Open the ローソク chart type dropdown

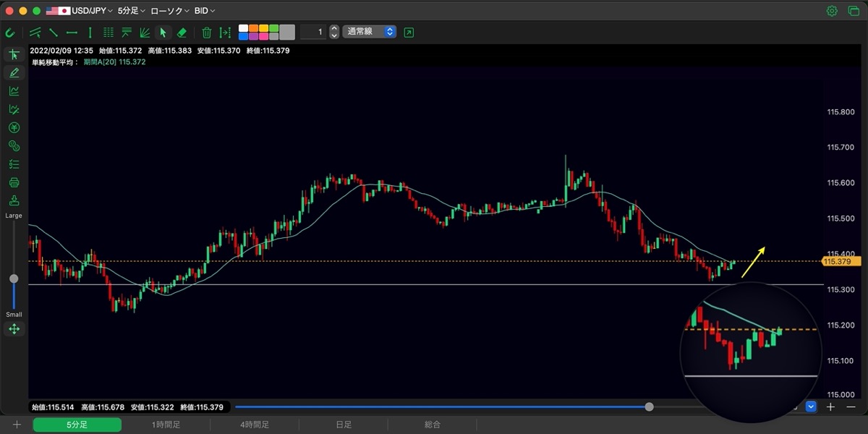click(x=170, y=11)
